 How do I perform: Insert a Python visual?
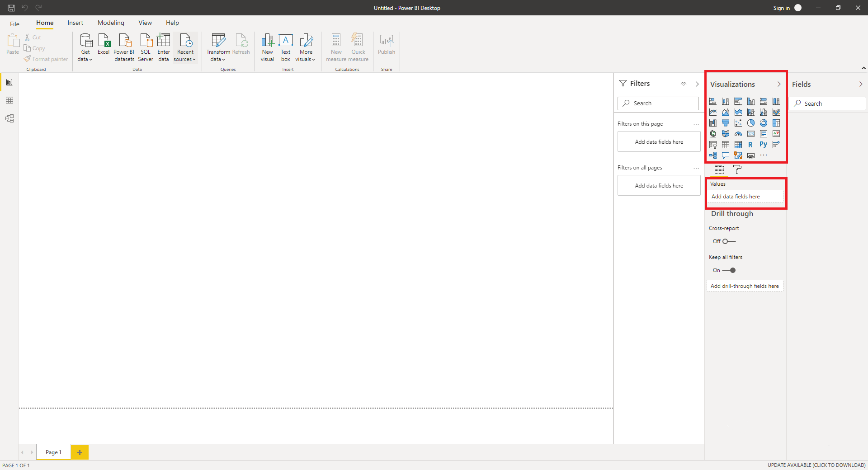point(763,145)
